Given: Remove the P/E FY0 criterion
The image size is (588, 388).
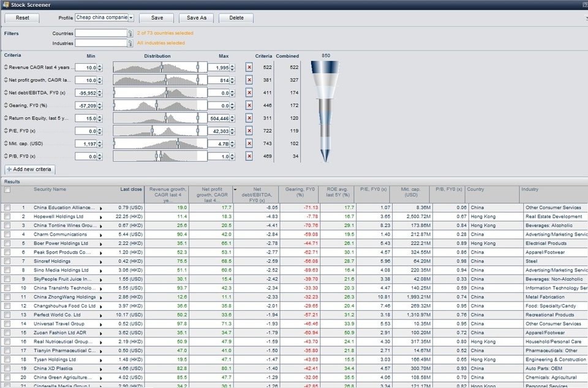Looking at the screenshot, I should pyautogui.click(x=249, y=131).
